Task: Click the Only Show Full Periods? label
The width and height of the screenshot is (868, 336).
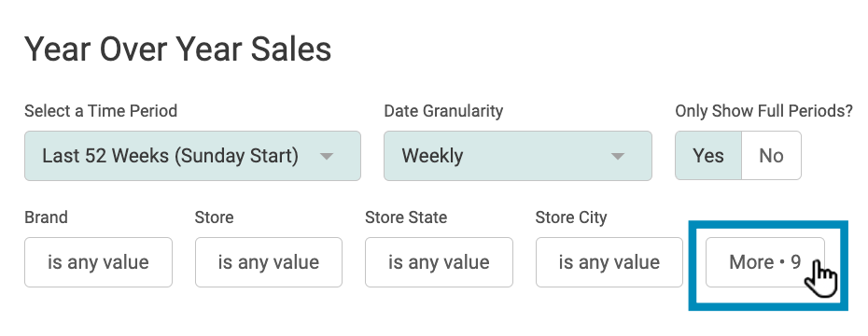Action: coord(763,111)
